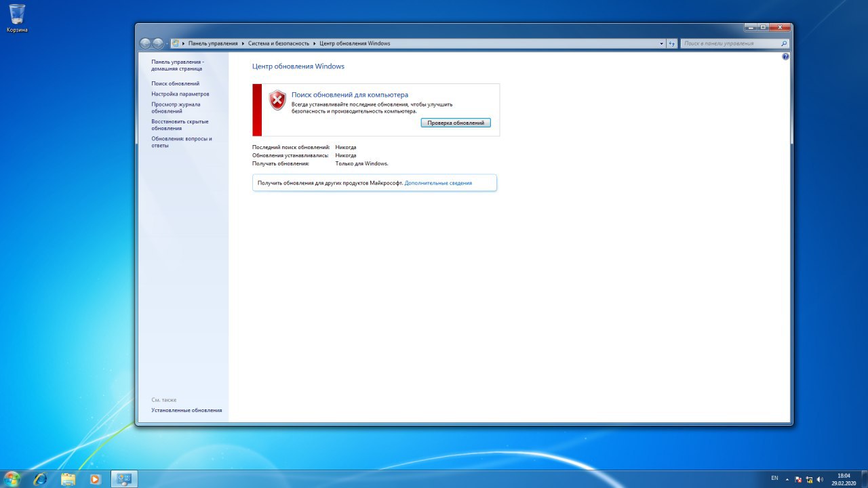
Task: Open Action Center flag tray icon
Action: point(798,479)
